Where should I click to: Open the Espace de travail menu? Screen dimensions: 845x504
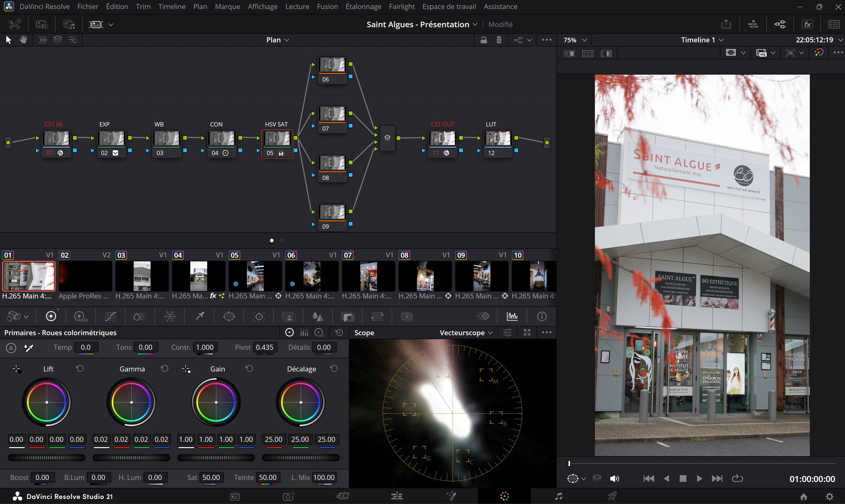449,6
